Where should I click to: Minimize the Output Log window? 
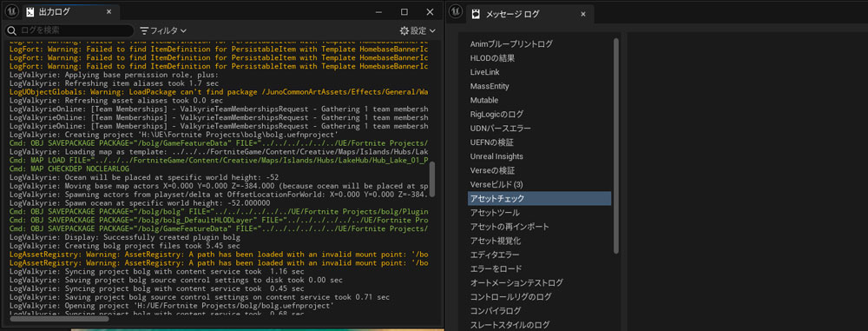point(379,11)
